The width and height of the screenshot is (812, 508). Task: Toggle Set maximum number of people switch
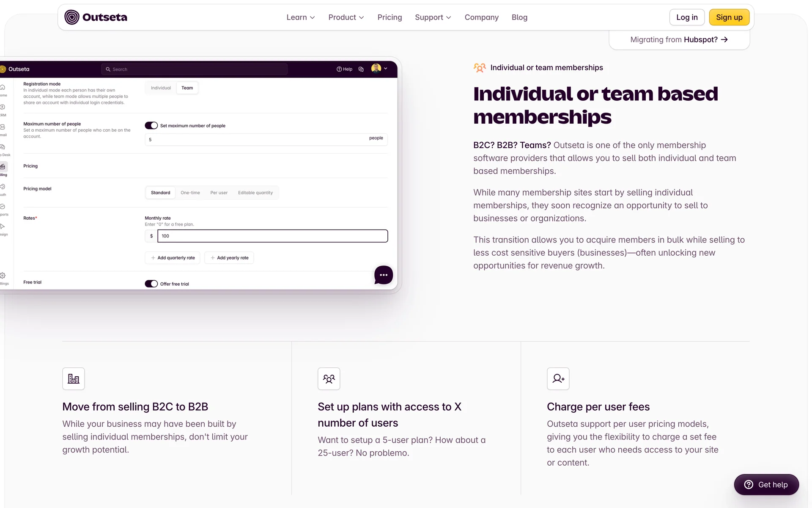tap(151, 126)
